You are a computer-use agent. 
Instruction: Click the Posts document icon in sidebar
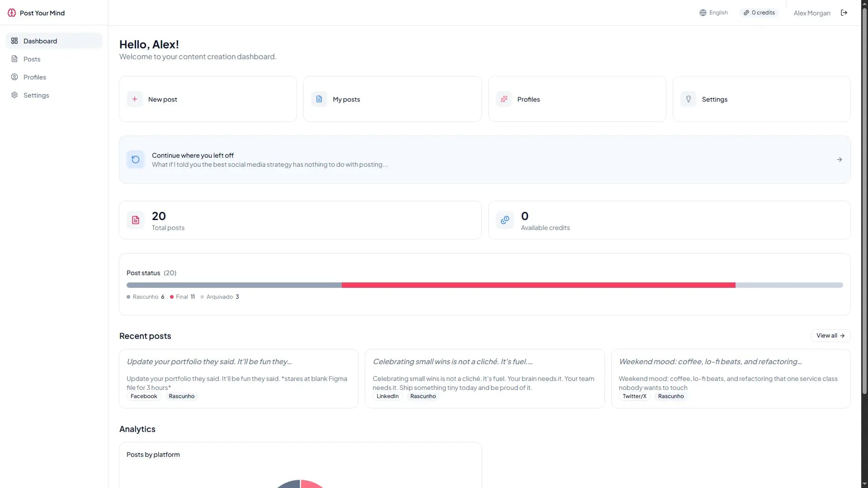coord(14,59)
